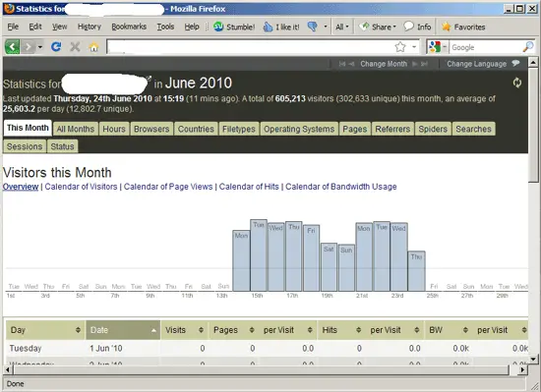541x392 pixels.
Task: Open Calendar of Hits link
Action: tap(249, 187)
